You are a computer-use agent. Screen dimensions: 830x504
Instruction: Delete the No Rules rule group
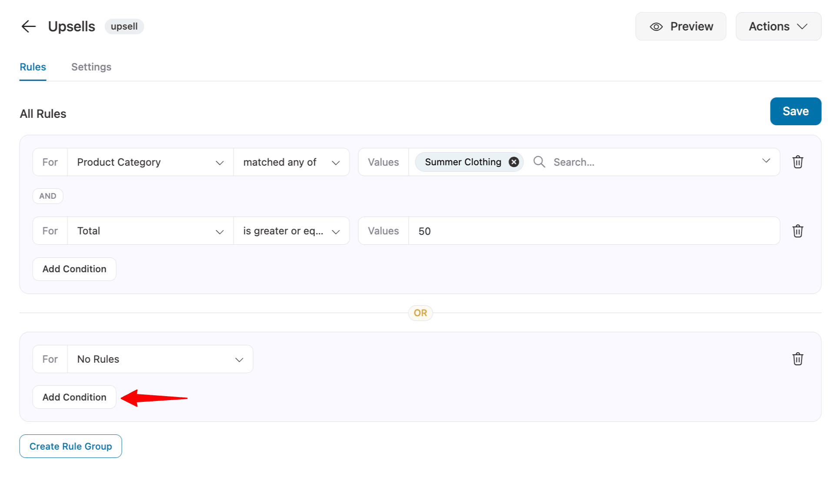[797, 359]
